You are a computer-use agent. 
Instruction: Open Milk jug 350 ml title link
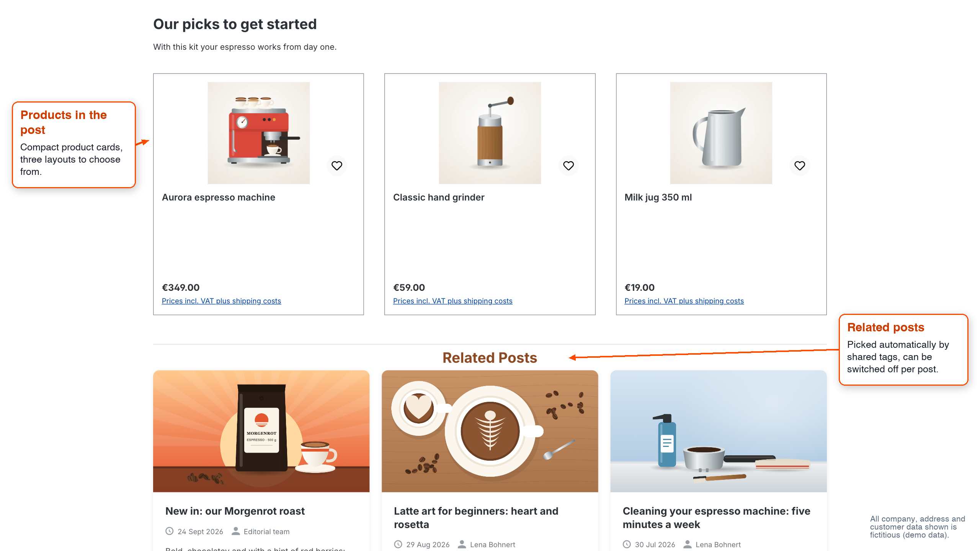click(x=658, y=197)
